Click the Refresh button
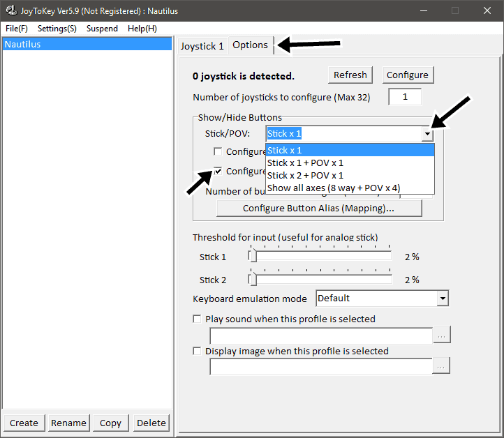The height and width of the screenshot is (438, 504). [350, 75]
